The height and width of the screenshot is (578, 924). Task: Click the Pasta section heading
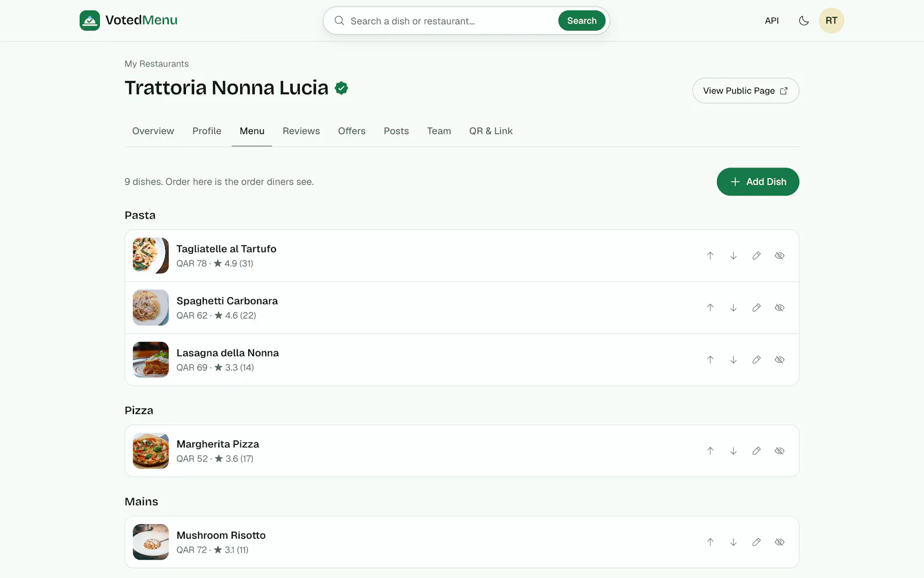coord(140,215)
